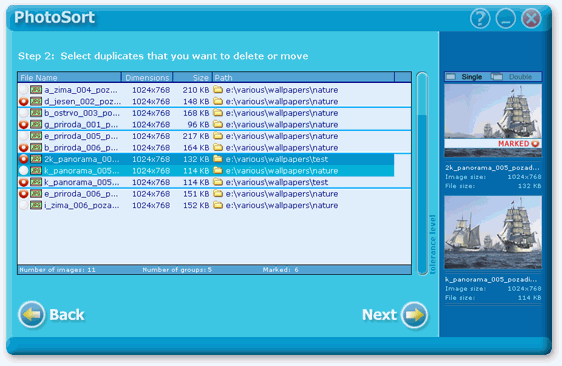Viewport: 562px width, 366px height.
Task: Open the PhotoSort help button
Action: pos(480,18)
